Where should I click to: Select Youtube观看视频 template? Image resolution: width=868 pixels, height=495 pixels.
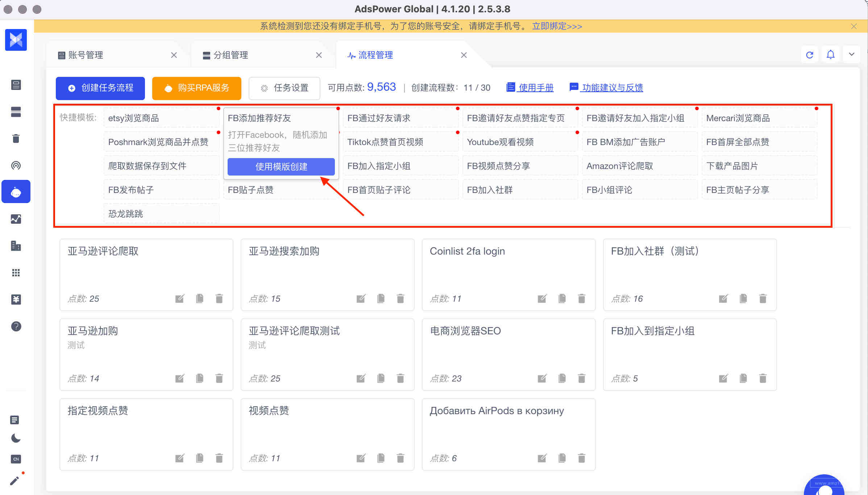coord(520,142)
